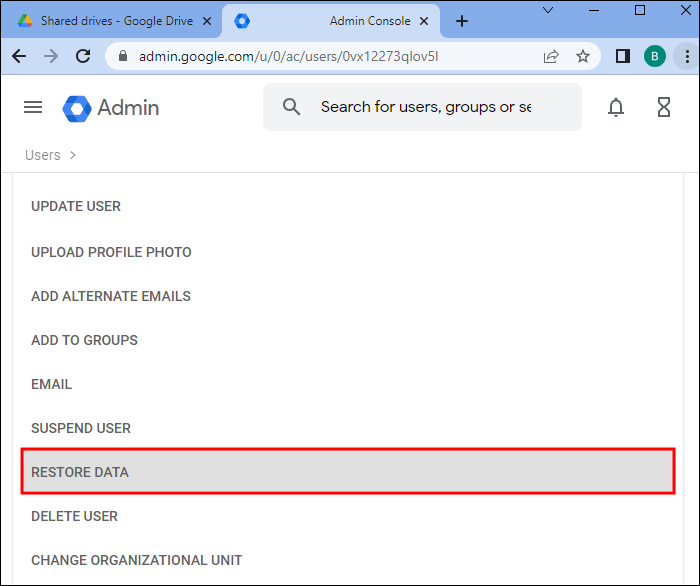Open the notifications bell
700x586 pixels.
click(616, 107)
